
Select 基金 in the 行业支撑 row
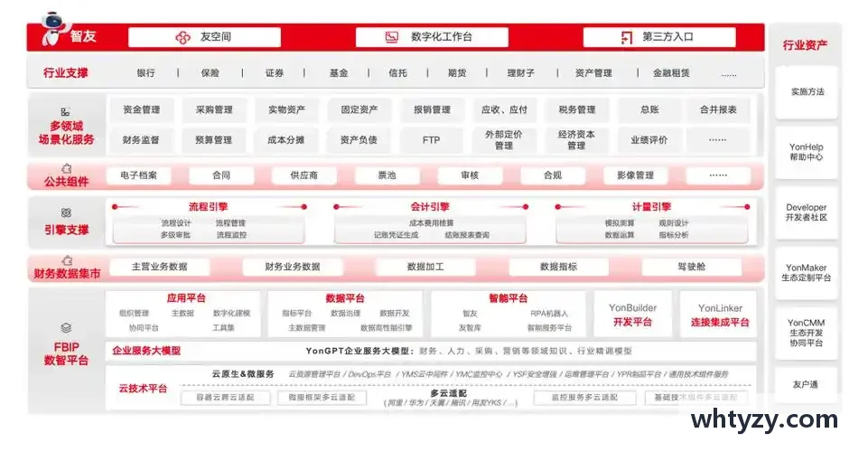(339, 73)
